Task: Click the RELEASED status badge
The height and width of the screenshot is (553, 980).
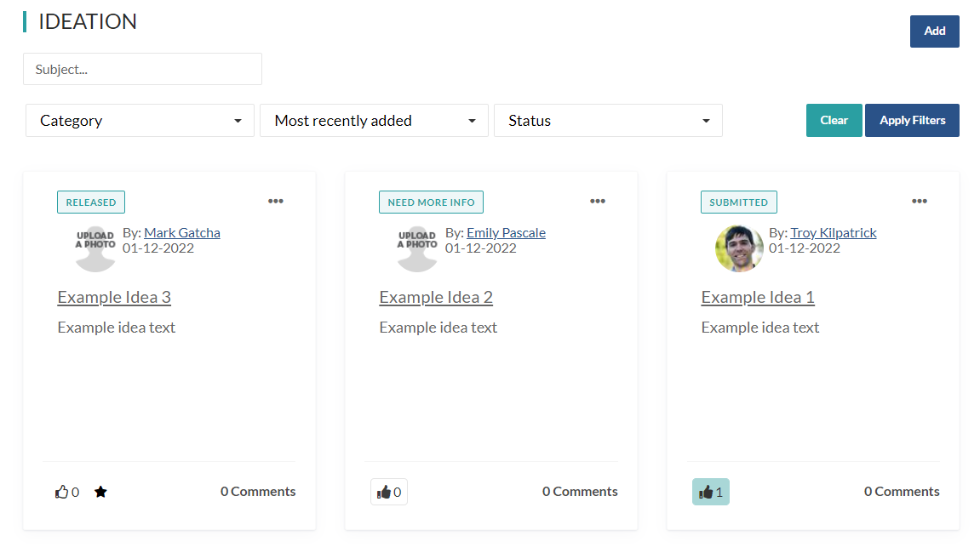Action: 90,202
